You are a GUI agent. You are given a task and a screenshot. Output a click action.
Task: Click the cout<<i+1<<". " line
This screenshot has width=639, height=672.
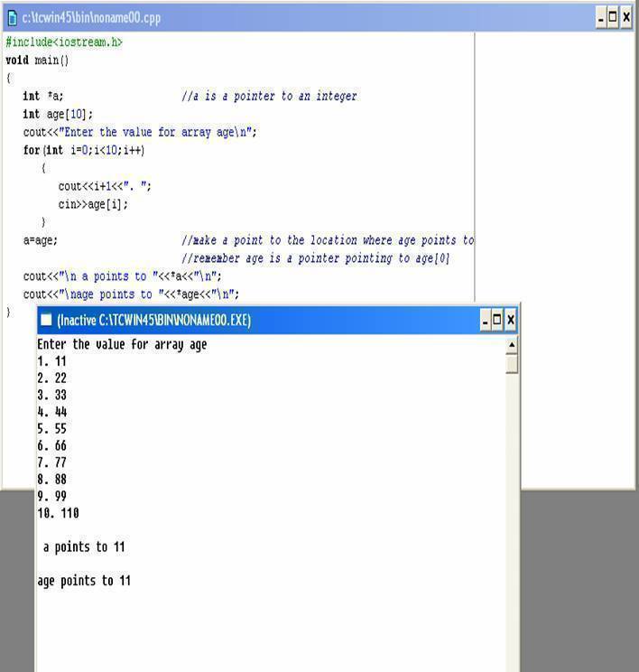(105, 186)
